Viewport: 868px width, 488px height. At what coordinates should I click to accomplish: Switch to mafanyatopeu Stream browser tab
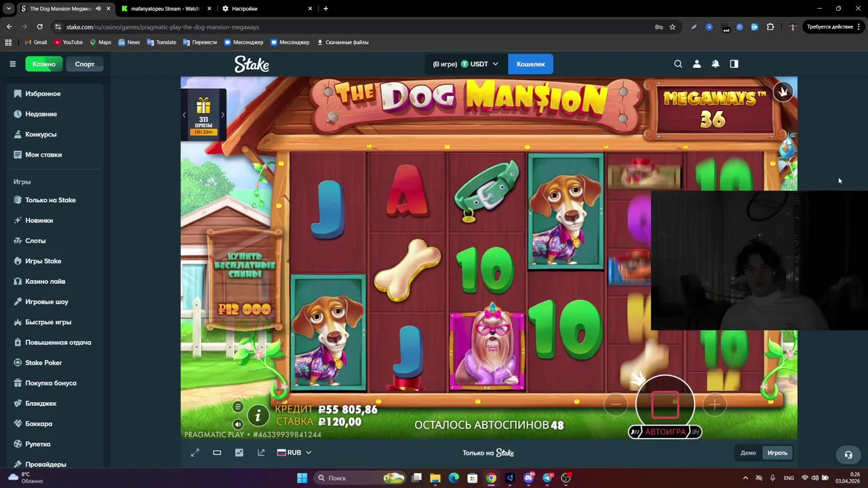[x=165, y=9]
